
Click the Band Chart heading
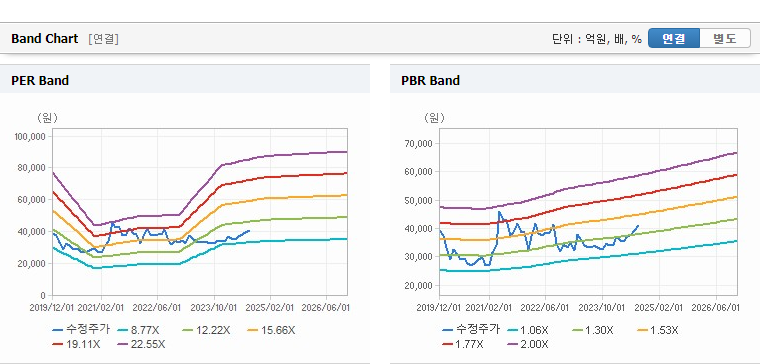tap(45, 39)
